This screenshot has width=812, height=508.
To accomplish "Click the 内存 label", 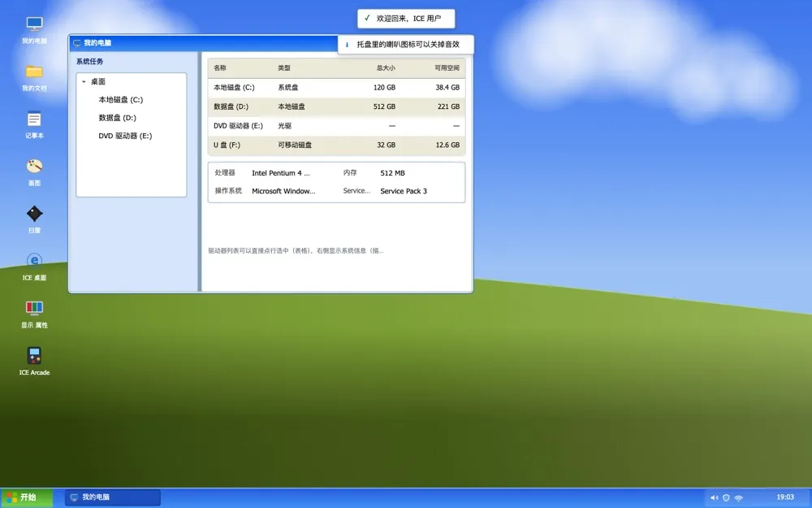I will click(x=350, y=172).
